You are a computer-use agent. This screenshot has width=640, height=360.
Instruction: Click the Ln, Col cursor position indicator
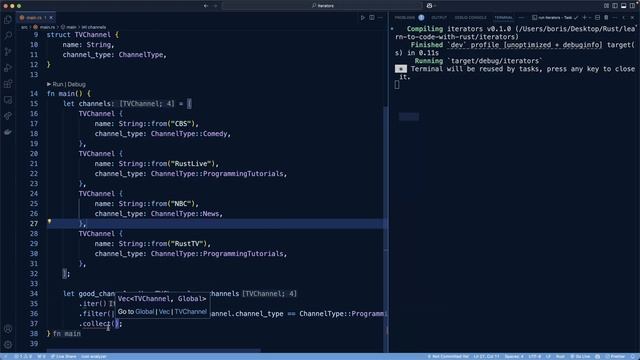click(486, 356)
